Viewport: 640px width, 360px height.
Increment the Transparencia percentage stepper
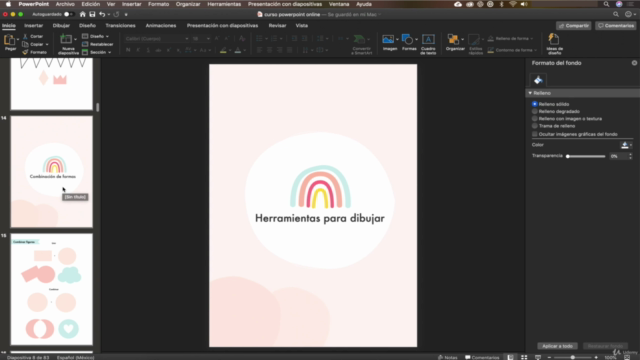[x=630, y=154]
